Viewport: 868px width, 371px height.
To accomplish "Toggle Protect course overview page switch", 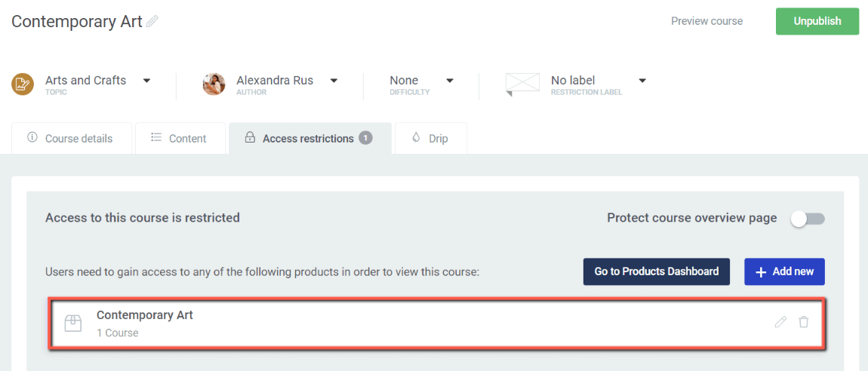I will pyautogui.click(x=808, y=219).
